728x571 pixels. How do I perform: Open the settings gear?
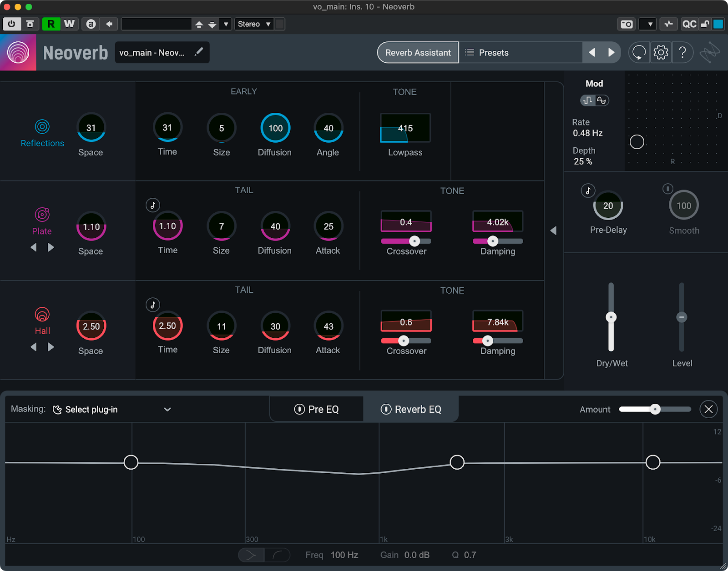(x=661, y=53)
